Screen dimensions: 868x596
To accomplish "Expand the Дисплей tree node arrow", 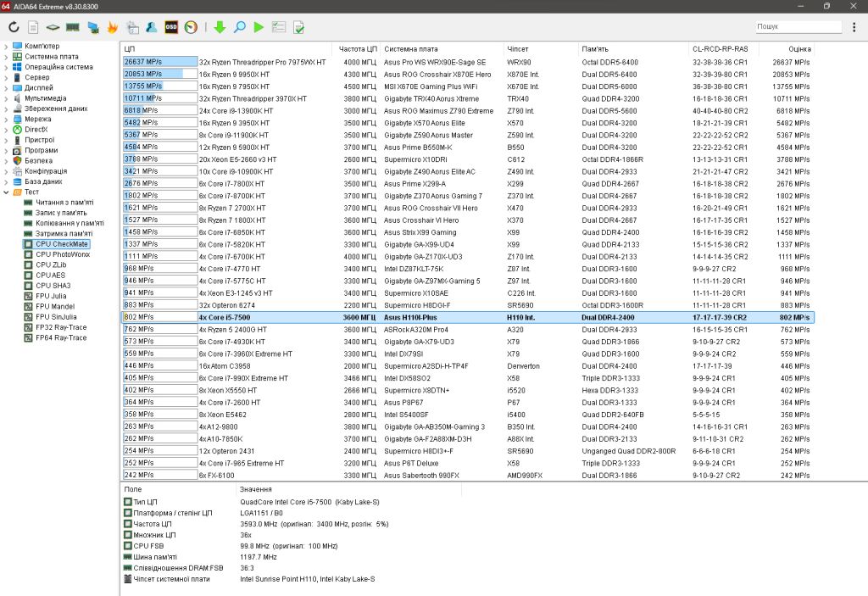I will 6,88.
